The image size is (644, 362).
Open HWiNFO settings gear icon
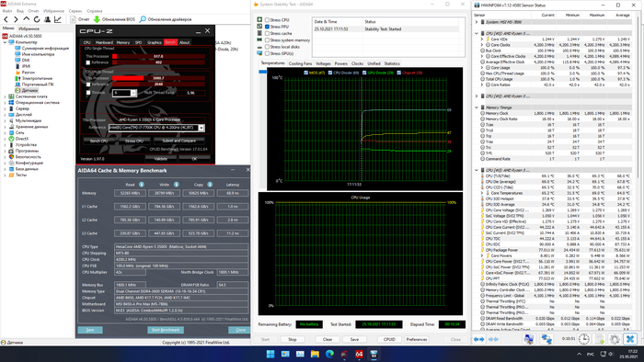tap(615, 339)
